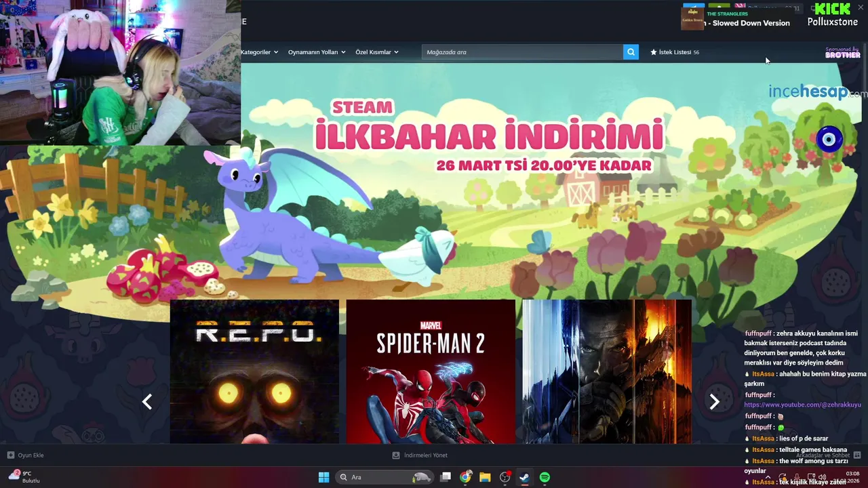Go back with left carousel arrow
The width and height of the screenshot is (868, 488).
[x=147, y=402]
